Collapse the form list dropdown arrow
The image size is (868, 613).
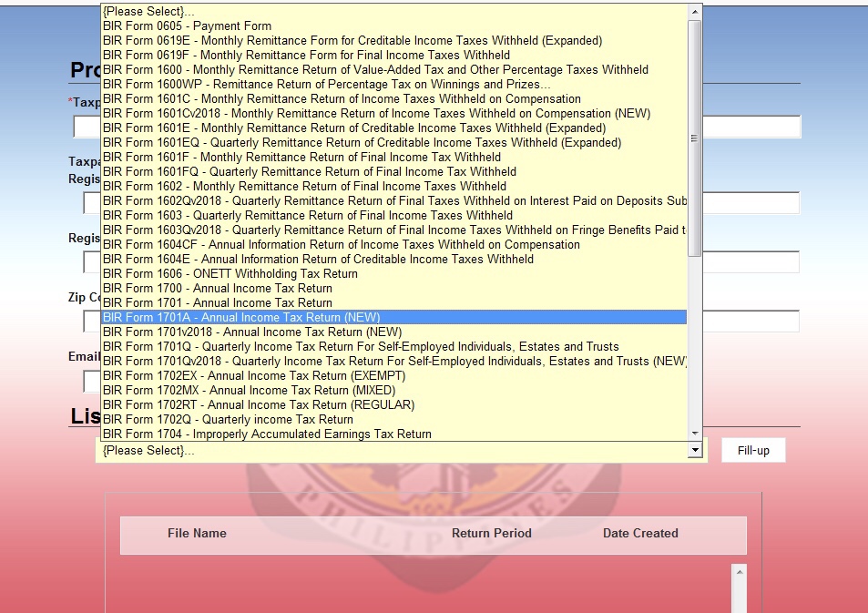coord(696,451)
